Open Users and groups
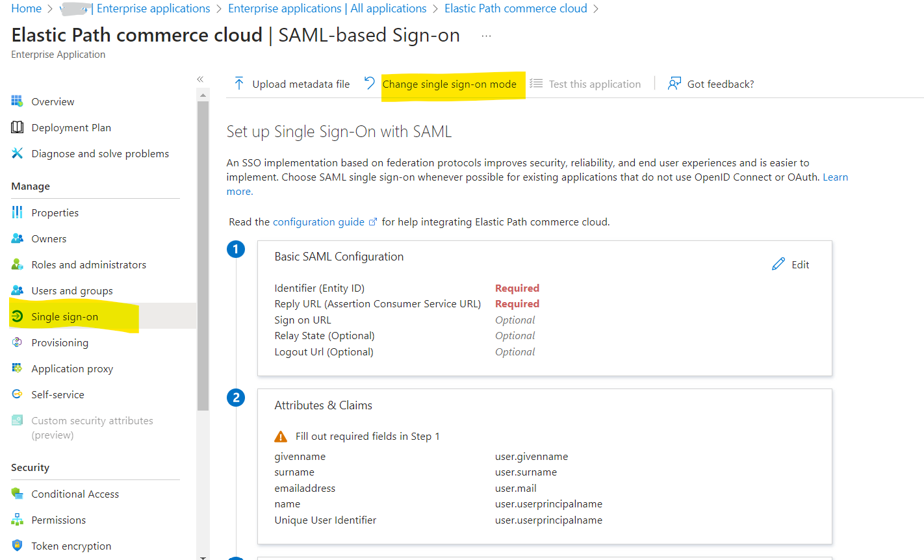 [72, 290]
